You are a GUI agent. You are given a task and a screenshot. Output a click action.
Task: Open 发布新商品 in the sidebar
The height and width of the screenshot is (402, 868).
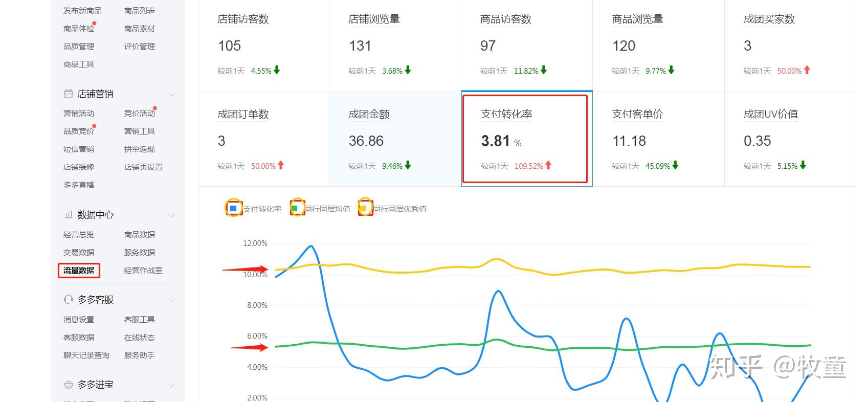[82, 11]
